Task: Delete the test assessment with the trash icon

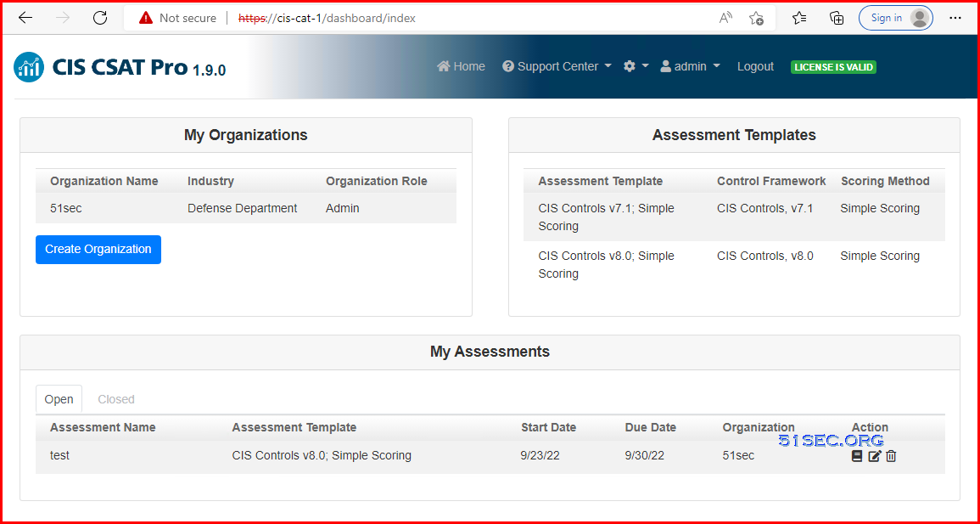Action: click(x=891, y=456)
